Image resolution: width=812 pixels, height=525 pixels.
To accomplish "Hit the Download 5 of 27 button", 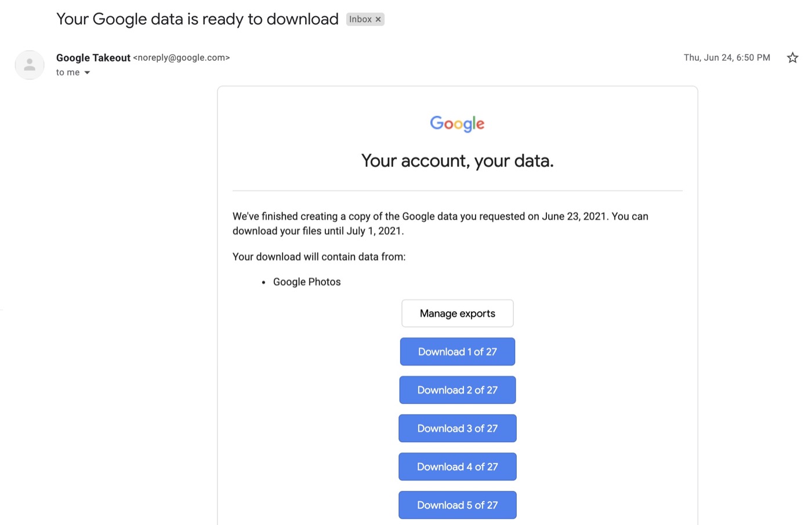I will click(x=457, y=505).
